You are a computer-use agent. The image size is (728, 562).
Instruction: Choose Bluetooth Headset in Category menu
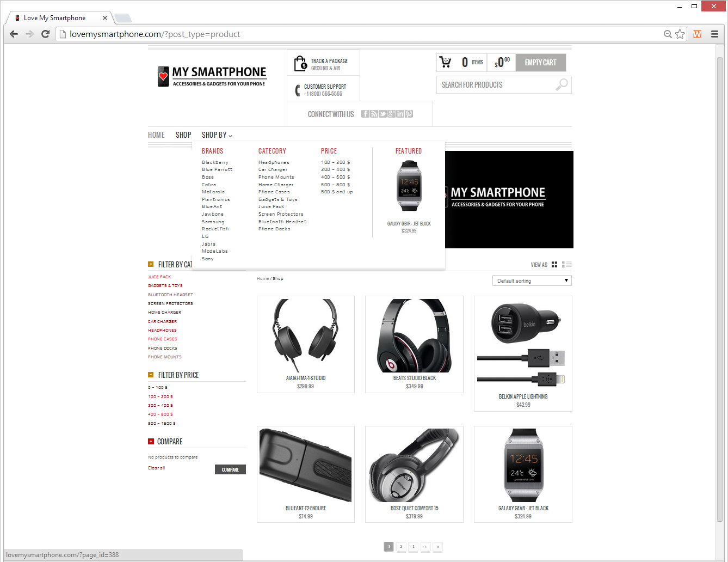point(282,222)
